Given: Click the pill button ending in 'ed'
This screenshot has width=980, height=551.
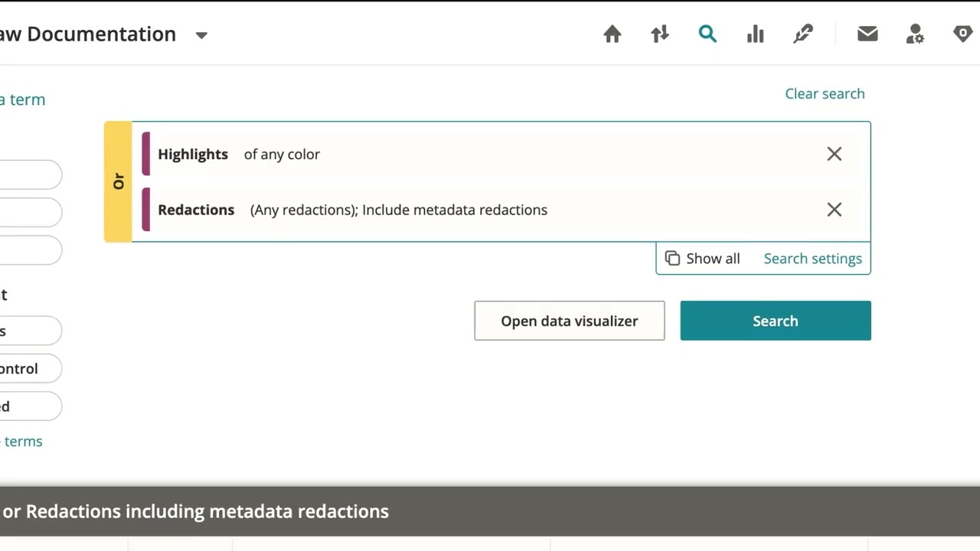Looking at the screenshot, I should 31,406.
